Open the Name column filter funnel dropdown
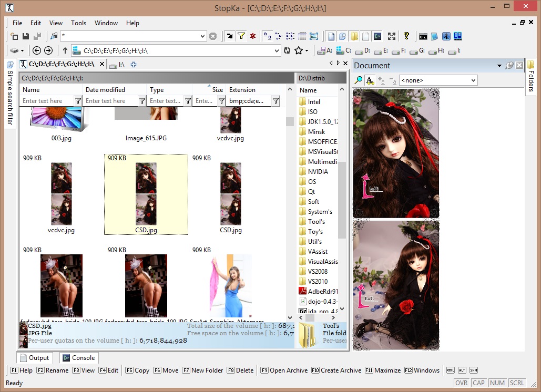The height and width of the screenshot is (392, 541). point(78,101)
